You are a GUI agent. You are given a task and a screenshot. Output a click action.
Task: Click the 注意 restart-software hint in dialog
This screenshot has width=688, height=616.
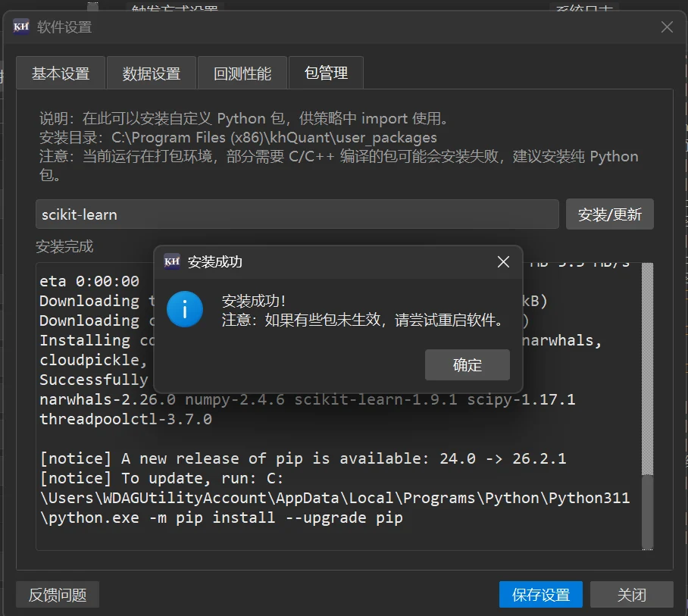click(x=362, y=320)
